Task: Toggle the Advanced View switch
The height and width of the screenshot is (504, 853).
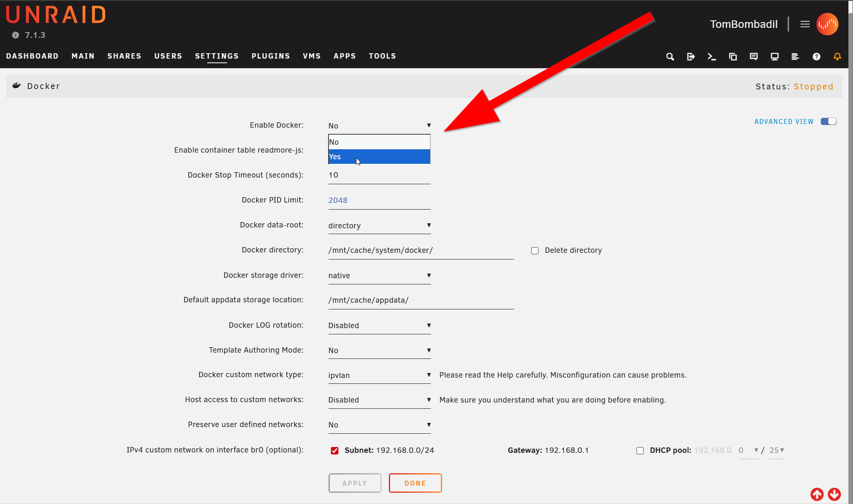Action: [x=828, y=121]
